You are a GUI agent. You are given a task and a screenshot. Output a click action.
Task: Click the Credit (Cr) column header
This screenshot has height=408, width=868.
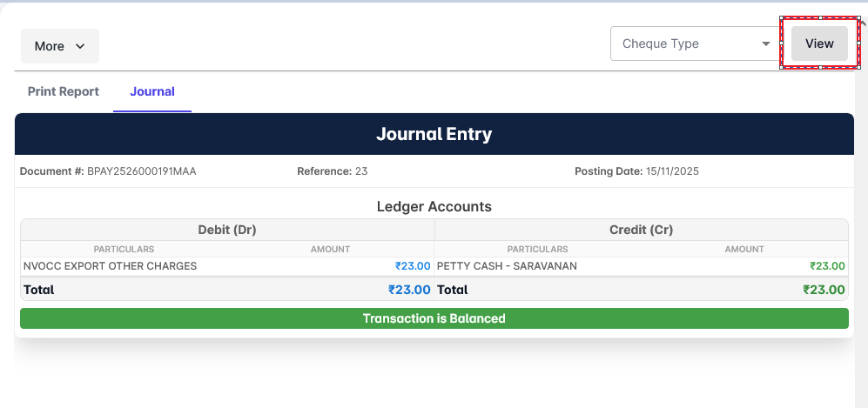click(641, 230)
